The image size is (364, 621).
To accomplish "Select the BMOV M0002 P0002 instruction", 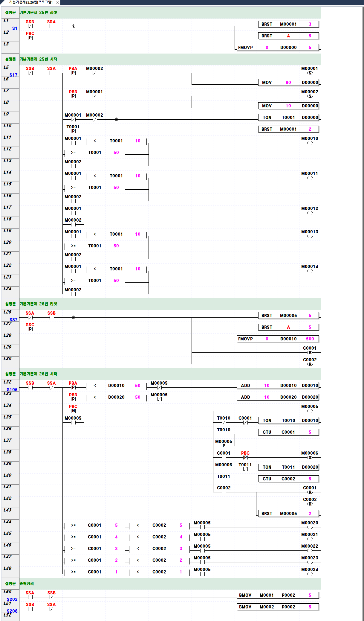I will pos(278,607).
